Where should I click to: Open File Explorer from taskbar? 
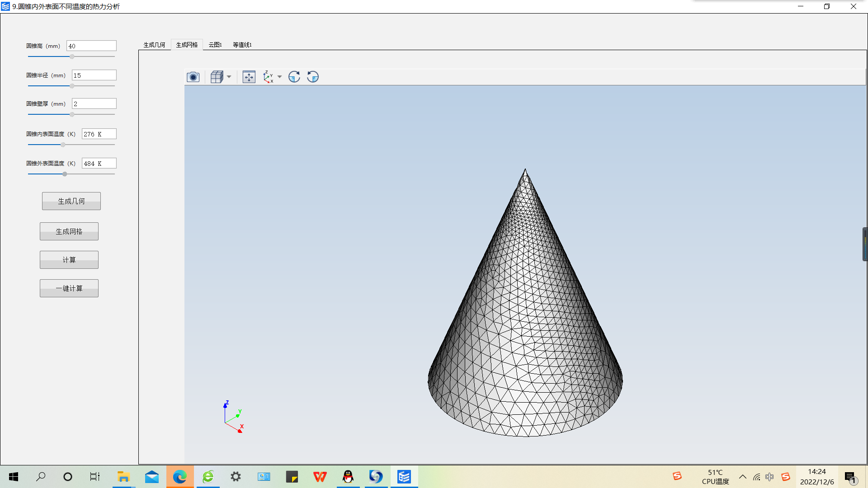pyautogui.click(x=123, y=477)
